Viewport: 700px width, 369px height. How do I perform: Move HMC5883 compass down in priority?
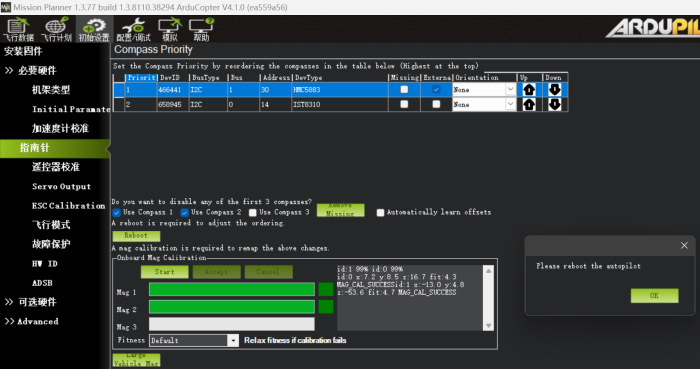(x=554, y=90)
